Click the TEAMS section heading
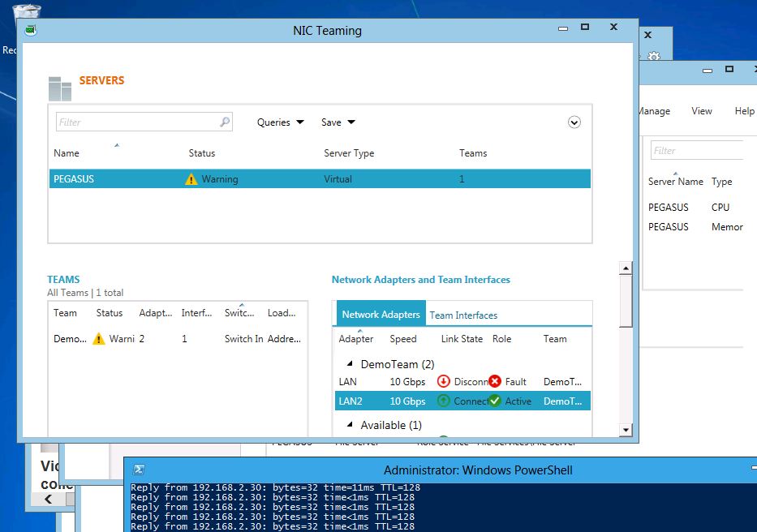 click(63, 279)
